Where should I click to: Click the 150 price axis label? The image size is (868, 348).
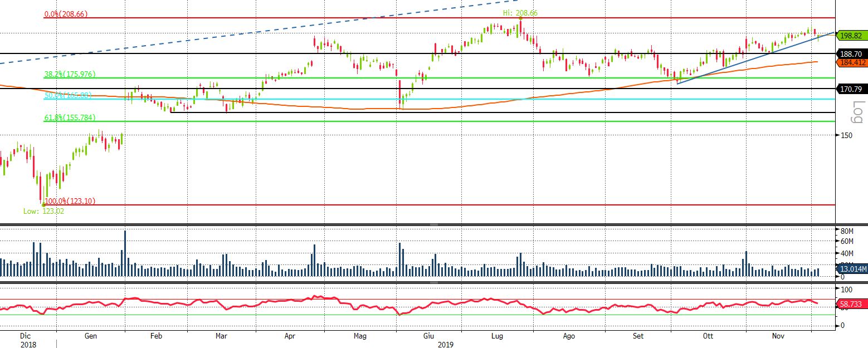[847, 135]
